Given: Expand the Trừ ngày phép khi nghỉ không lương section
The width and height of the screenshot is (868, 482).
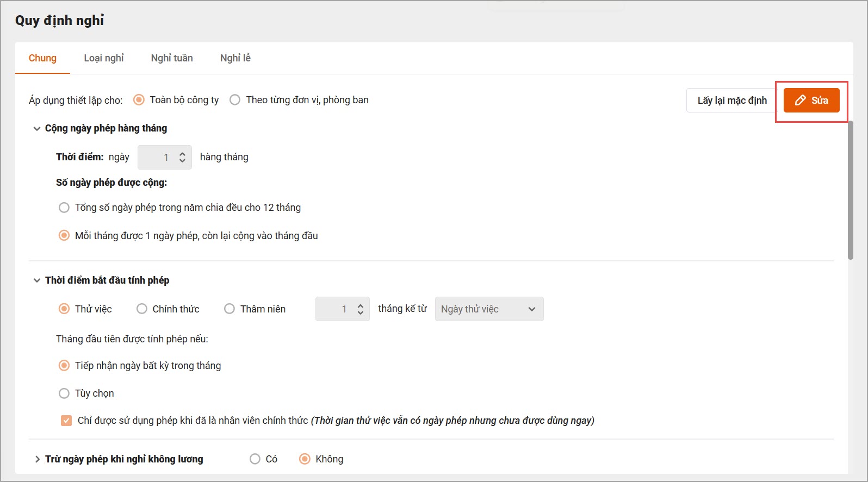Looking at the screenshot, I should pyautogui.click(x=37, y=459).
